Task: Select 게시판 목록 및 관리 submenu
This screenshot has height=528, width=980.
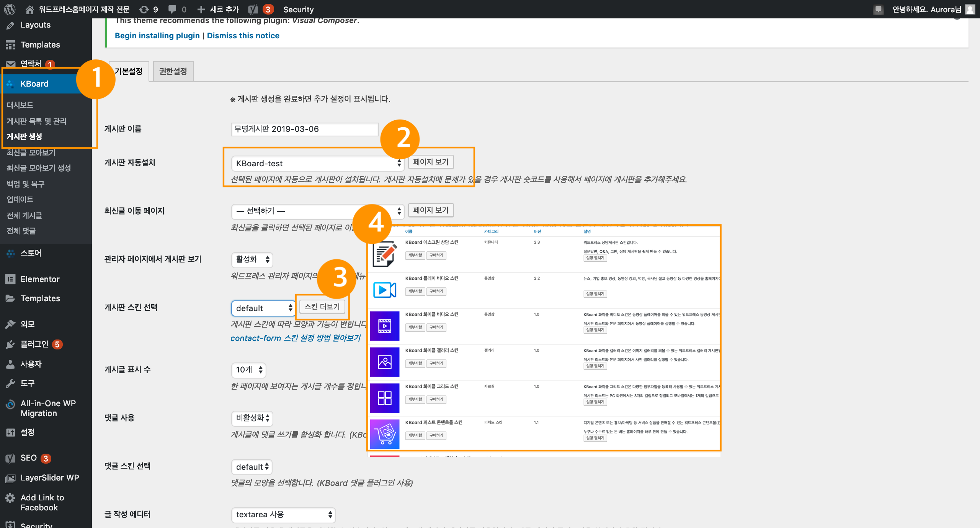Action: 36,121
